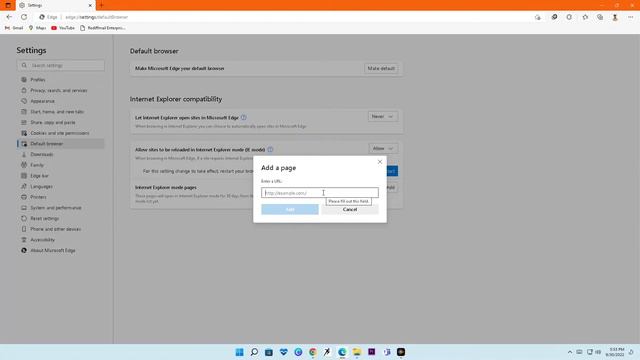Click the address bar URL

(97, 17)
